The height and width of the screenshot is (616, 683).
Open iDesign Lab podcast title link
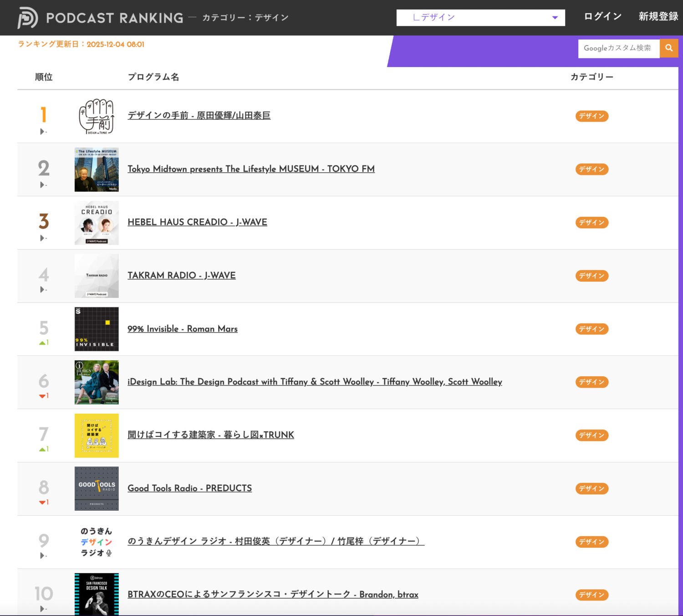point(315,382)
